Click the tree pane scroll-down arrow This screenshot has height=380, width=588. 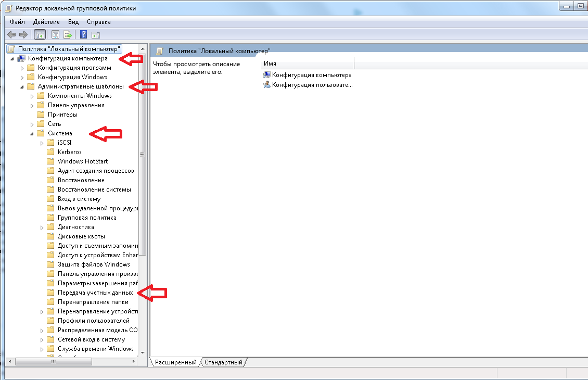[x=143, y=352]
